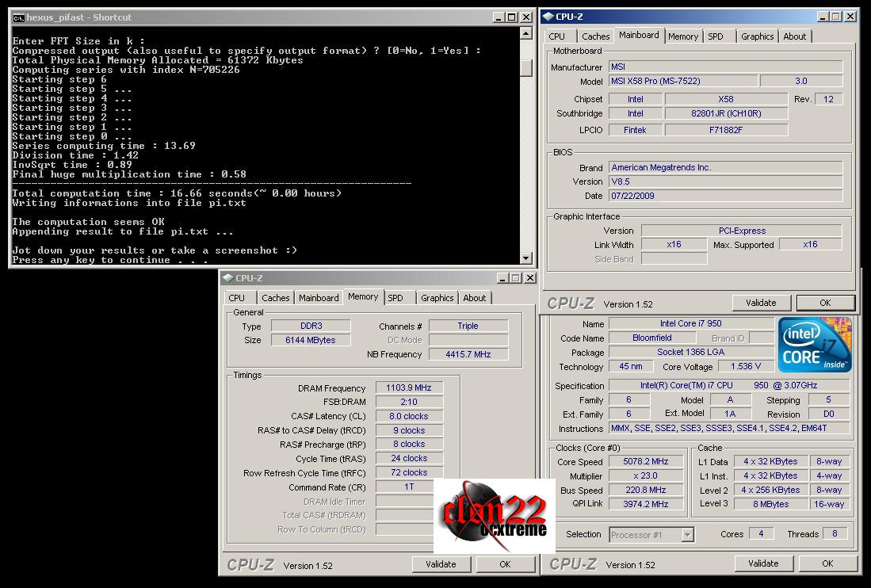871x588 pixels.
Task: Click the Name field Intel Core i7 950
Action: click(691, 323)
